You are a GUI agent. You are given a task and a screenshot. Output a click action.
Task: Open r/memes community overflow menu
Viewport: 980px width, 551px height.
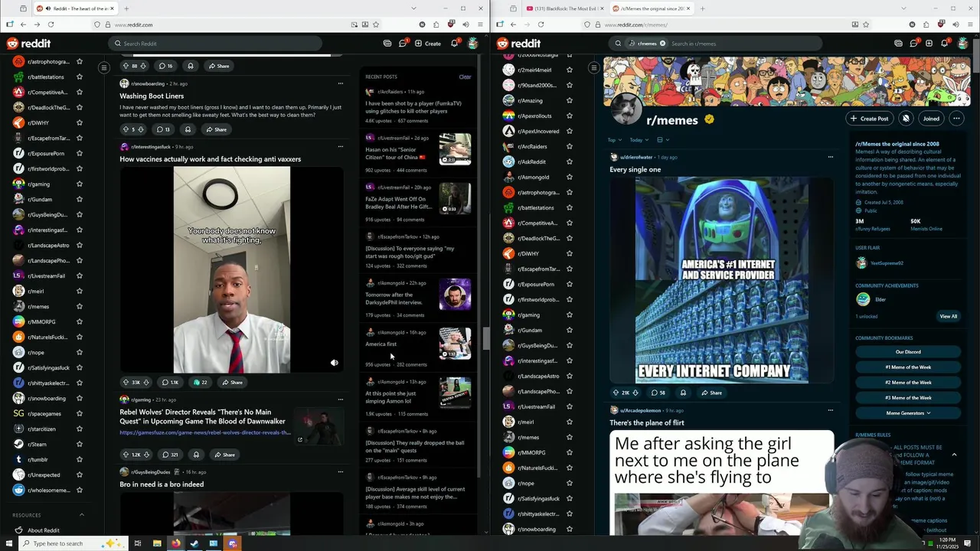(955, 119)
